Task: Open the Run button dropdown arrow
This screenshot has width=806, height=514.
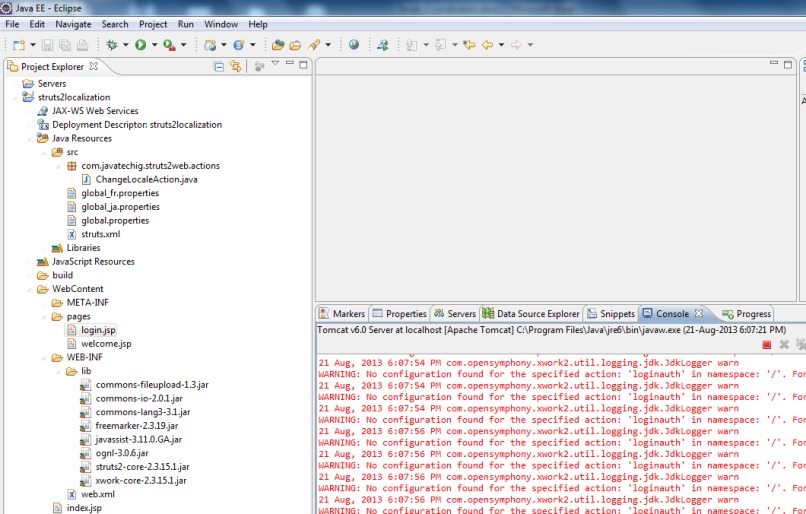Action: (154, 45)
